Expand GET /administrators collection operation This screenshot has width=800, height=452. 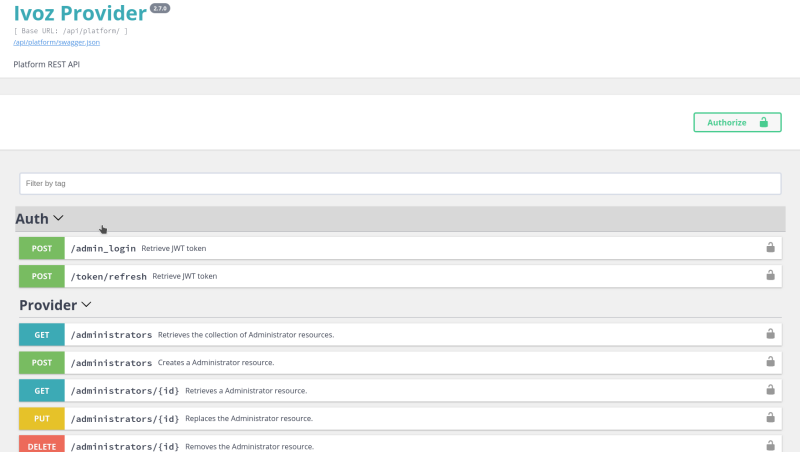click(400, 335)
